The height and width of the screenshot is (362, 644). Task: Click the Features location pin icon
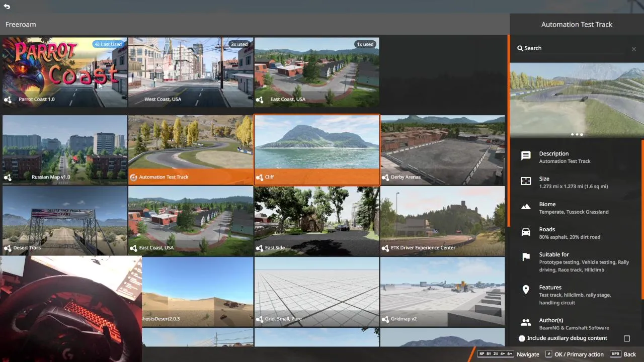(526, 290)
